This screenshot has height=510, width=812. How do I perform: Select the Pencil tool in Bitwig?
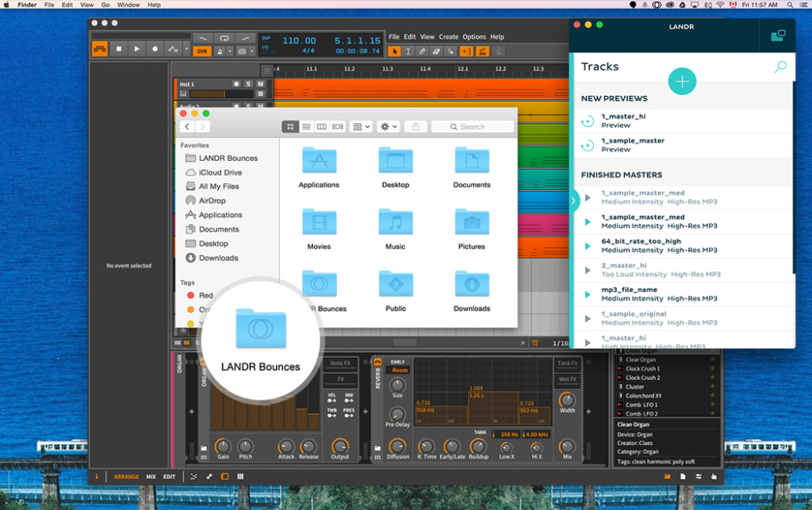422,52
